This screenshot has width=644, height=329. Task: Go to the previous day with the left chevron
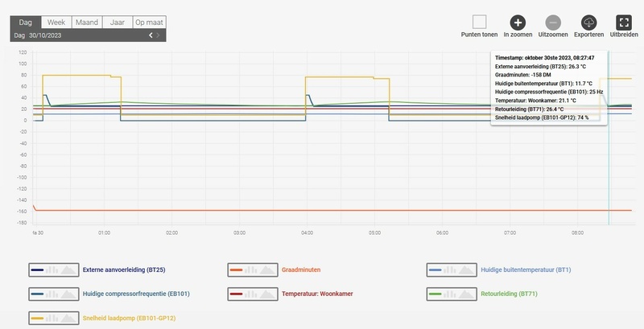tap(151, 35)
